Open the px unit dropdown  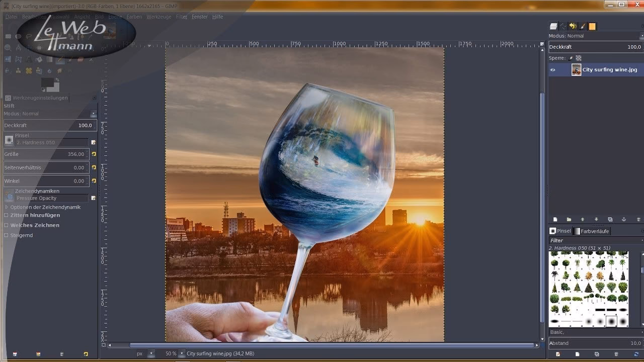(151, 353)
